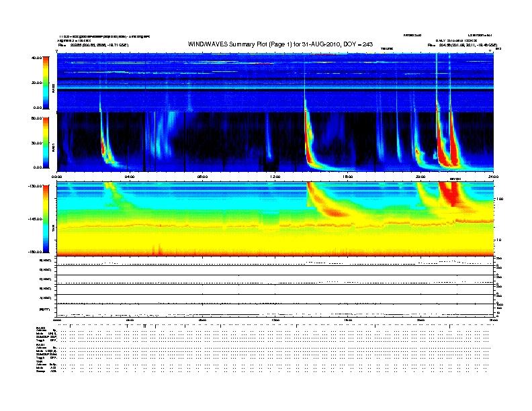Click the vertical RAD2 axis label

tap(53, 88)
